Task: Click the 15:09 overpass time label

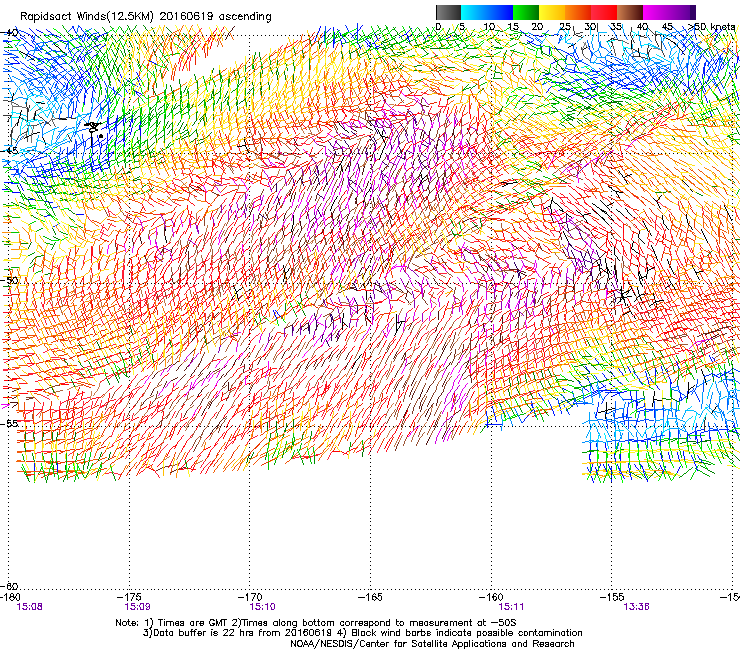Action: (137, 607)
